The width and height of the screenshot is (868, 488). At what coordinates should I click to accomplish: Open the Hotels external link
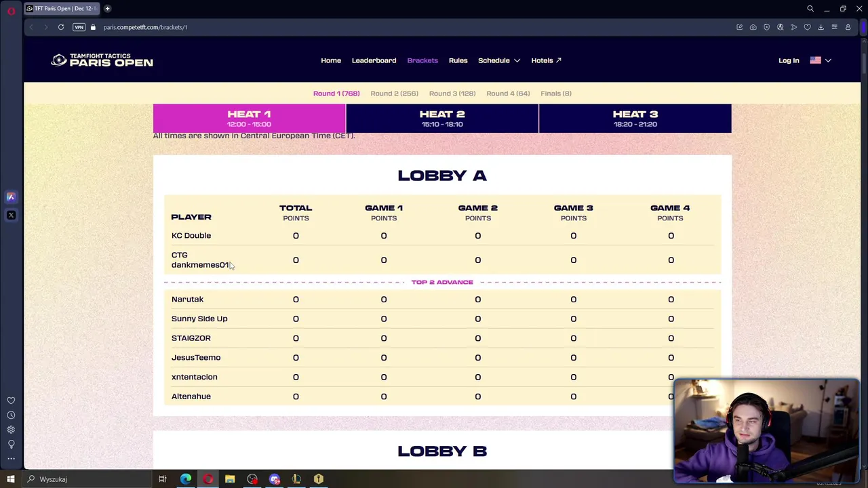(546, 60)
